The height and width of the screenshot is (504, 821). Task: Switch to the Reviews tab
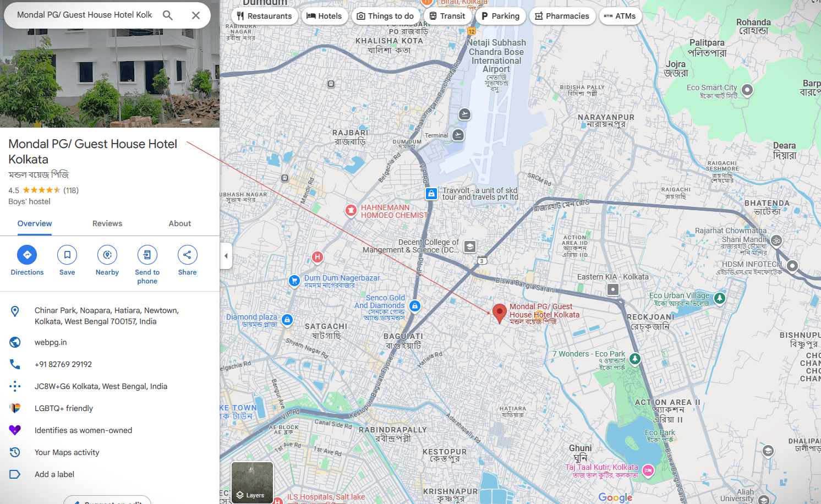[107, 224]
